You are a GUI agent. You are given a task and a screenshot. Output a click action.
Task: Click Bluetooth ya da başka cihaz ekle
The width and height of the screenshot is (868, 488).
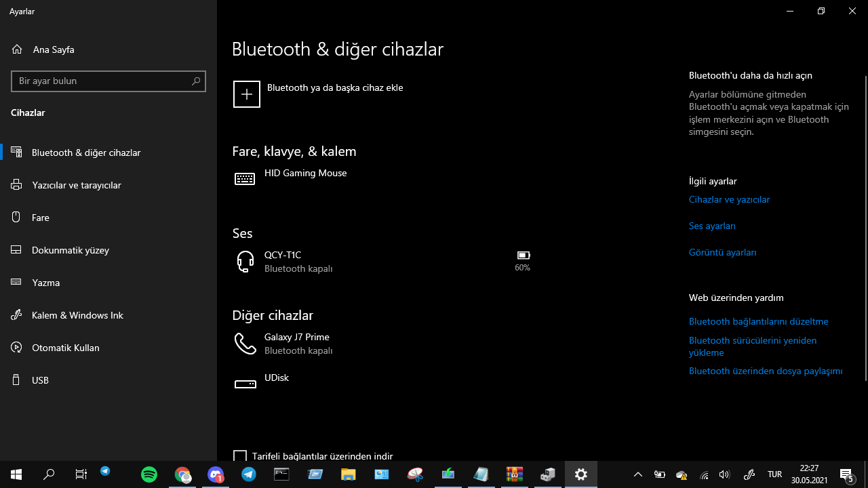[x=335, y=87]
